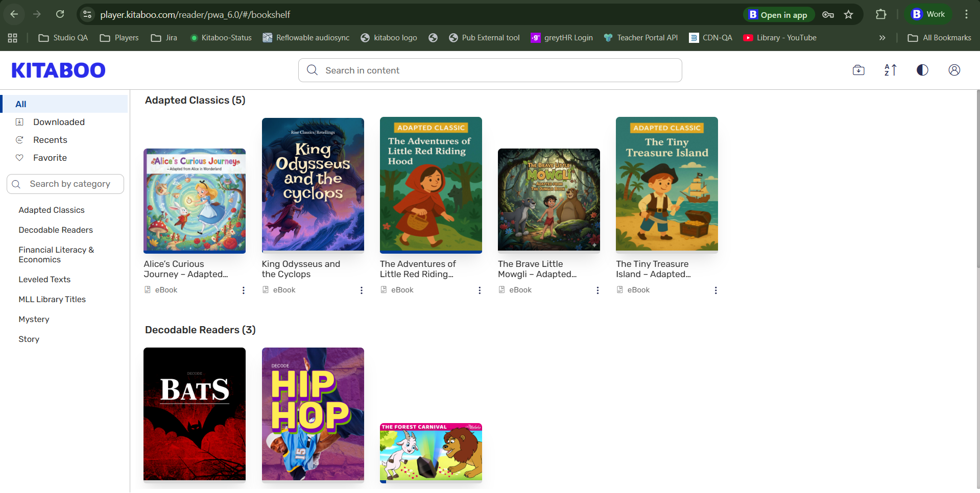Image resolution: width=980 pixels, height=493 pixels.
Task: Reload the page in browser
Action: click(60, 14)
